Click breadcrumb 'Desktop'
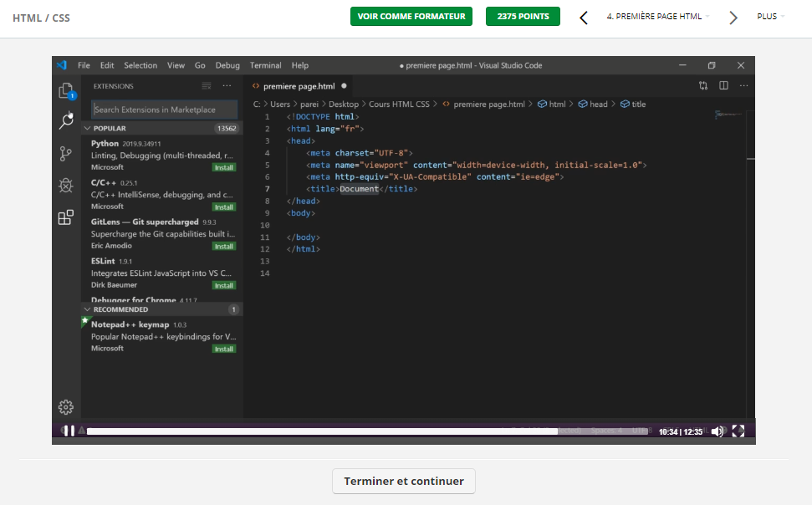Viewport: 812px width, 505px height. click(344, 105)
